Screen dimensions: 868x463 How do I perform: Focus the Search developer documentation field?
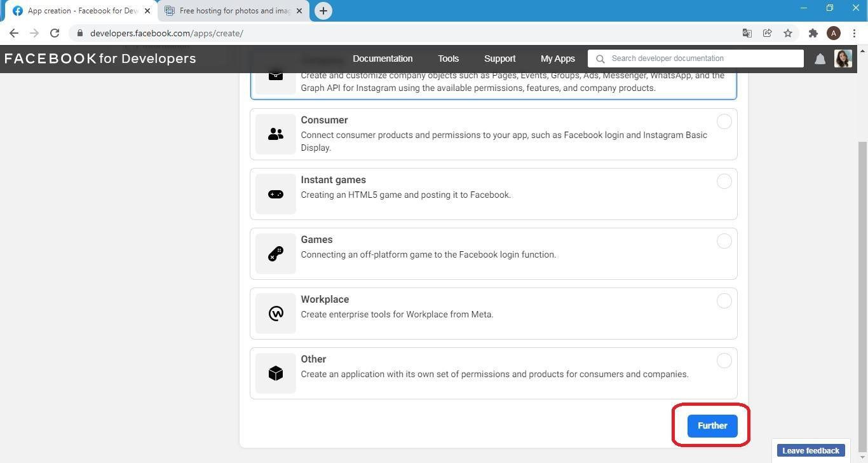(x=696, y=59)
